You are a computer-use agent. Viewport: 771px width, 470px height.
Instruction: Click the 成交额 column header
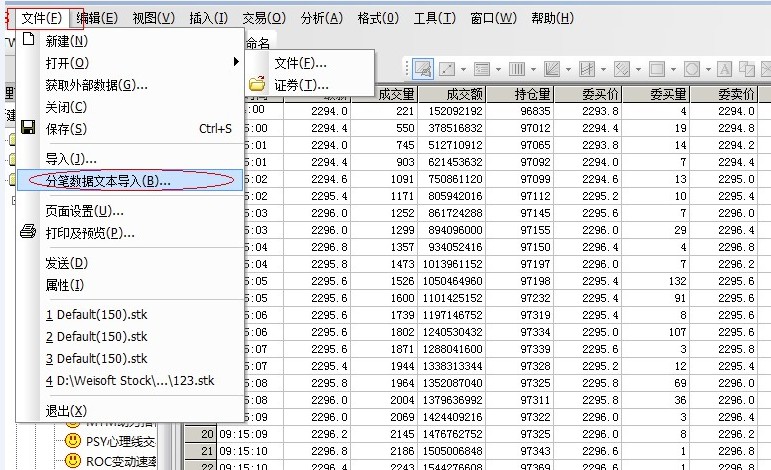click(463, 93)
